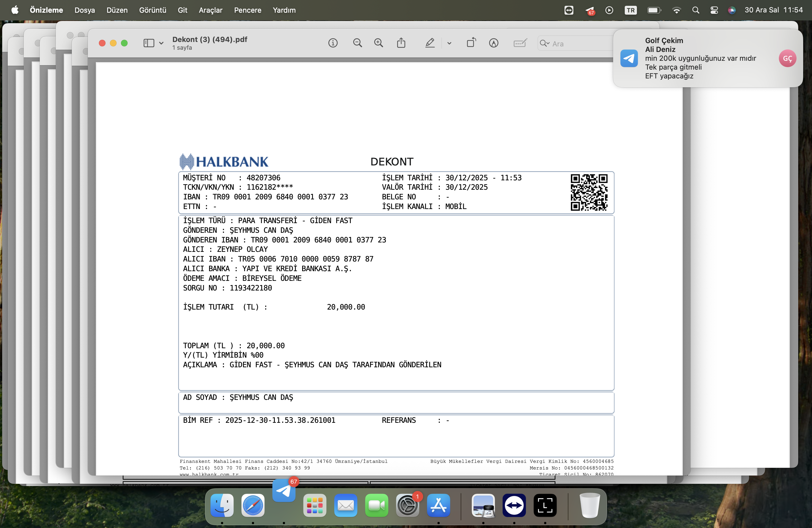Open Launchpad from the Dock
Screen dimensions: 812x528
[315, 505]
